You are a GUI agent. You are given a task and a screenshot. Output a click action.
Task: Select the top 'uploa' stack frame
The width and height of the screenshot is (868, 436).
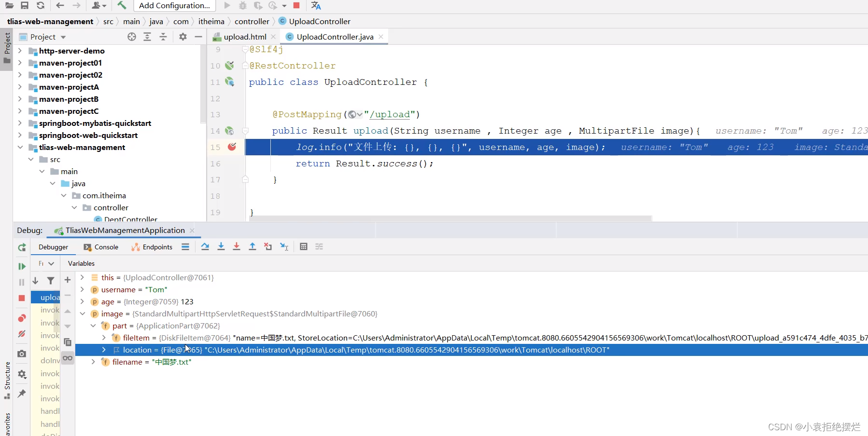tap(46, 297)
